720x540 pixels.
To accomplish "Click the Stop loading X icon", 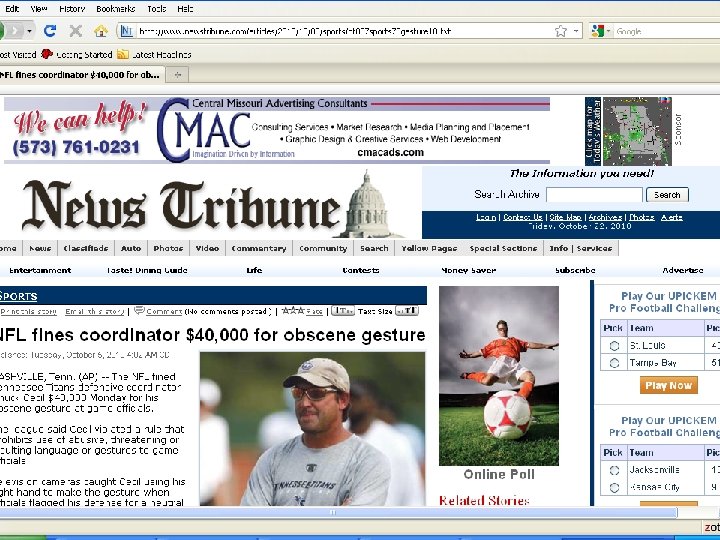I will click(75, 31).
